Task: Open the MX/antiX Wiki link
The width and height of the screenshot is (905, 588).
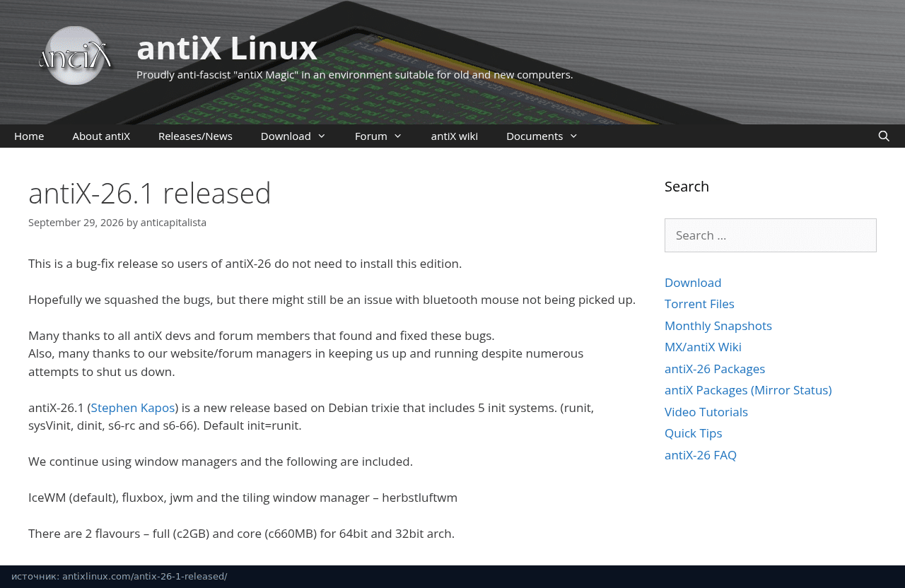Action: click(x=703, y=347)
